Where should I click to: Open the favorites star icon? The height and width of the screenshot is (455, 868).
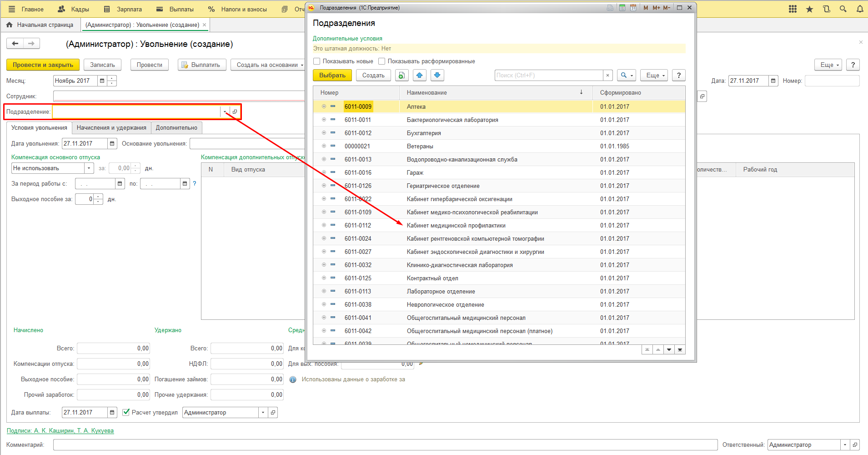point(809,9)
